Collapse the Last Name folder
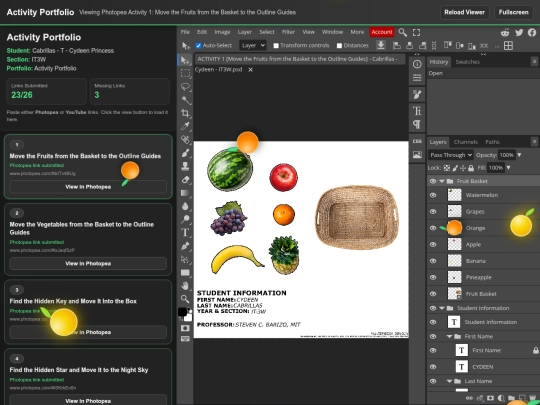 [x=449, y=381]
